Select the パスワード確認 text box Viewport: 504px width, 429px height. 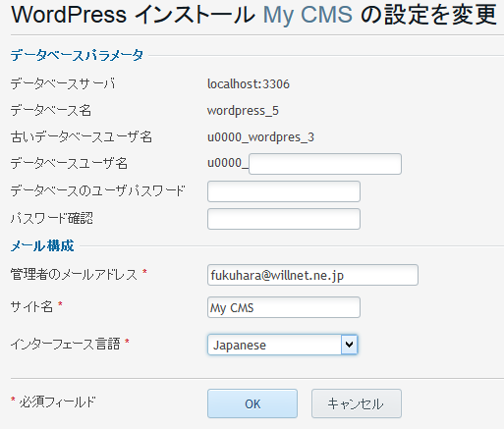(284, 219)
